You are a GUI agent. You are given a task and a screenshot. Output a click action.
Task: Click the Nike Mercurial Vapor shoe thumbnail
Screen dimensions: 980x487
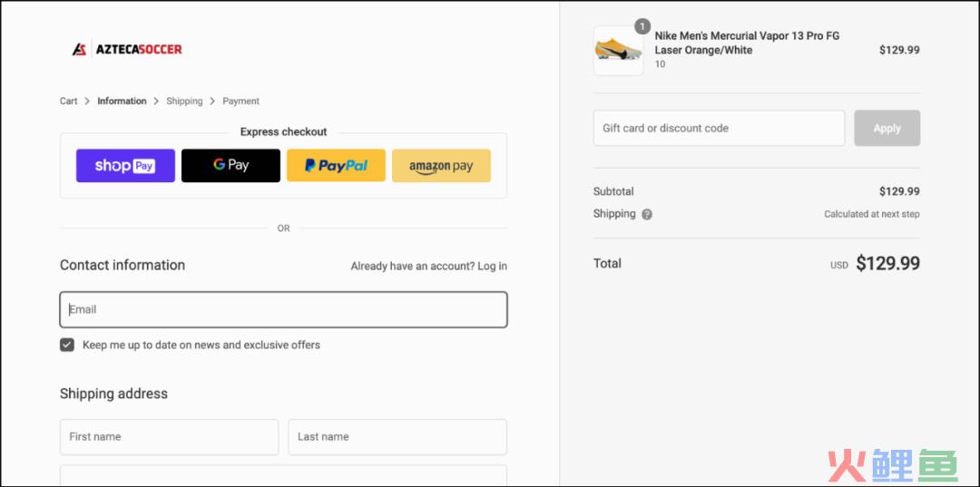pos(618,51)
